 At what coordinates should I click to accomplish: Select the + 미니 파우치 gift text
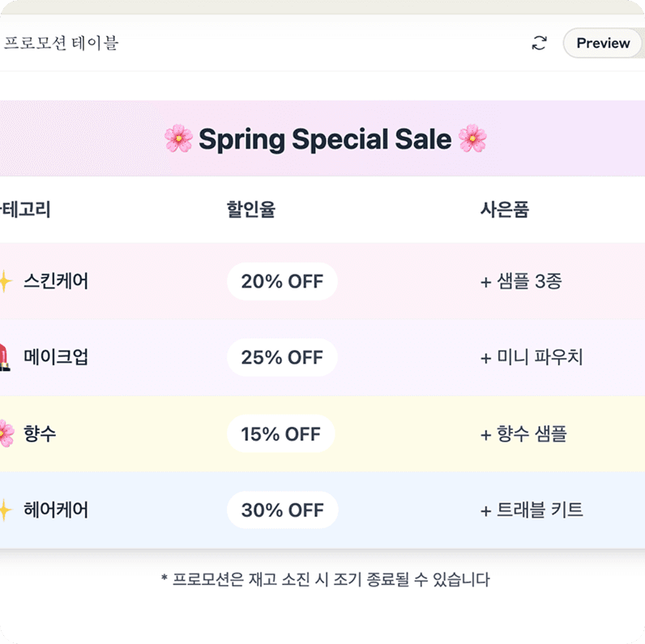click(x=532, y=357)
